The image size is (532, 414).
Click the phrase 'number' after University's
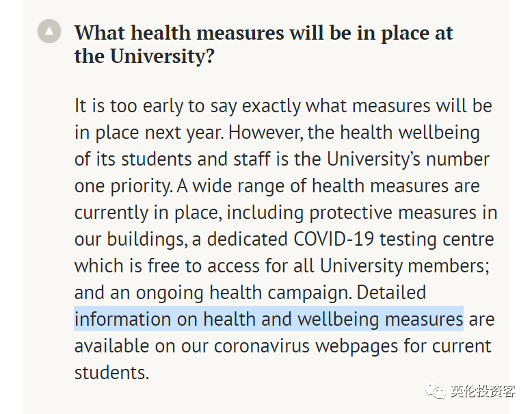pos(457,159)
